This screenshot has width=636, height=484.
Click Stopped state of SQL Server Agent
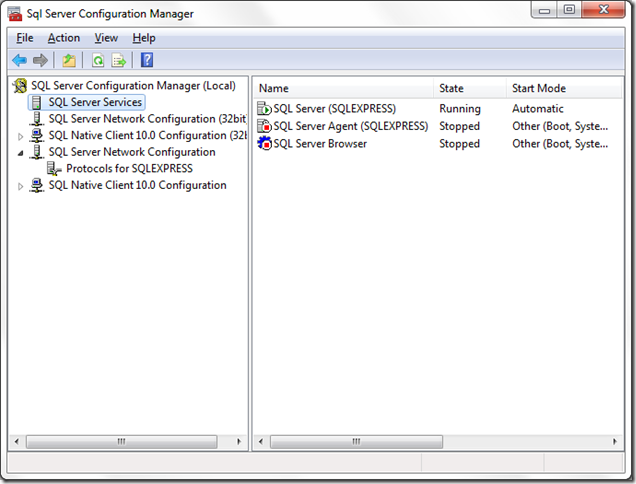460,126
